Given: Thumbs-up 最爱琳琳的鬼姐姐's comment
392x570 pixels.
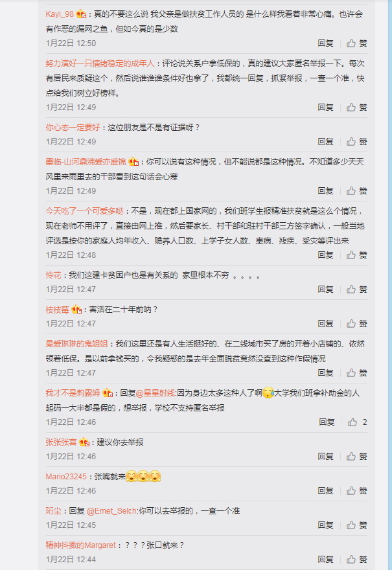Looking at the screenshot, I should pyautogui.click(x=356, y=372).
